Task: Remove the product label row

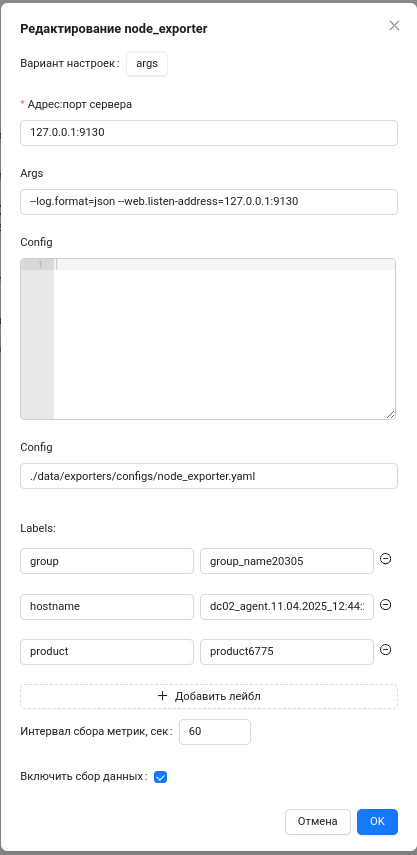Action: click(x=385, y=650)
